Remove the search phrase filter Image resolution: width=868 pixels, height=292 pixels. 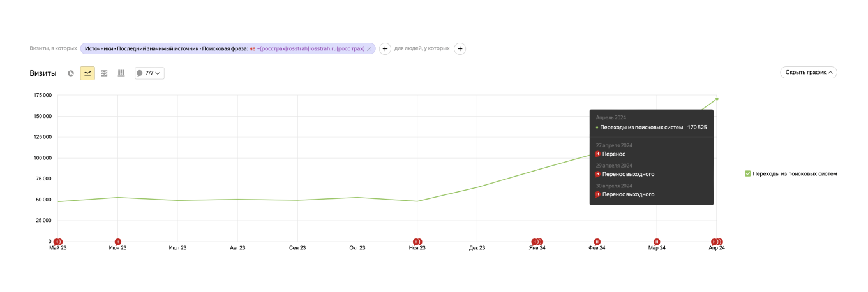tap(369, 48)
